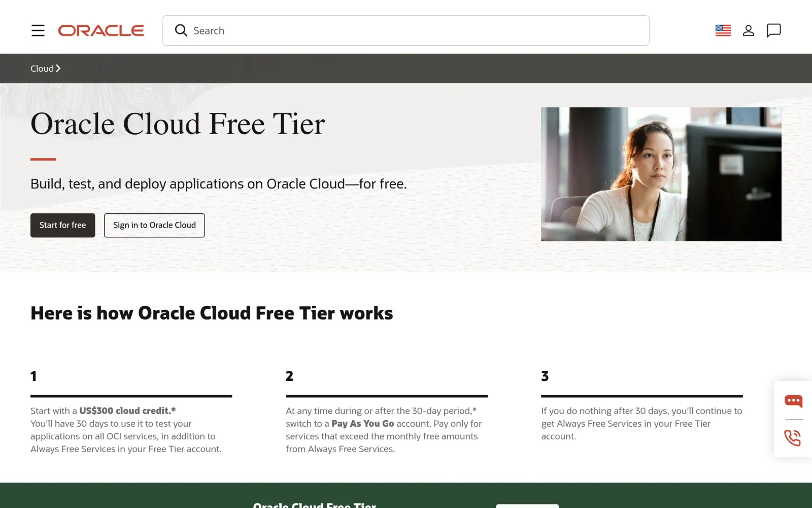Image resolution: width=812 pixels, height=508 pixels.
Task: Click the Start for free button
Action: [63, 225]
